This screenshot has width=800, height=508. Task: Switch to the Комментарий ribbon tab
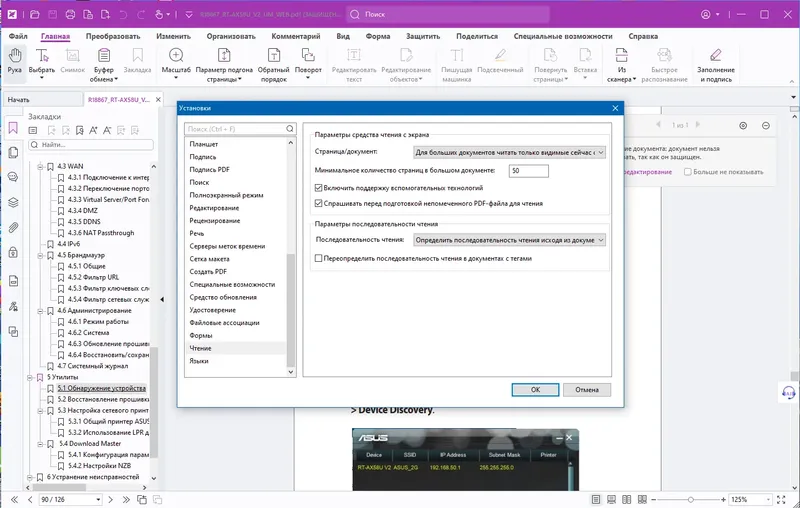coord(295,36)
